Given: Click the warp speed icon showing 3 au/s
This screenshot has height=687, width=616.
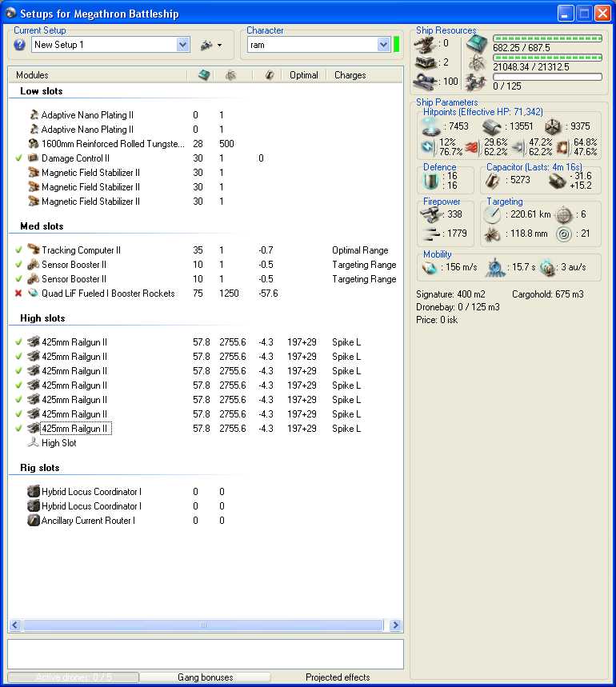Looking at the screenshot, I should point(547,268).
